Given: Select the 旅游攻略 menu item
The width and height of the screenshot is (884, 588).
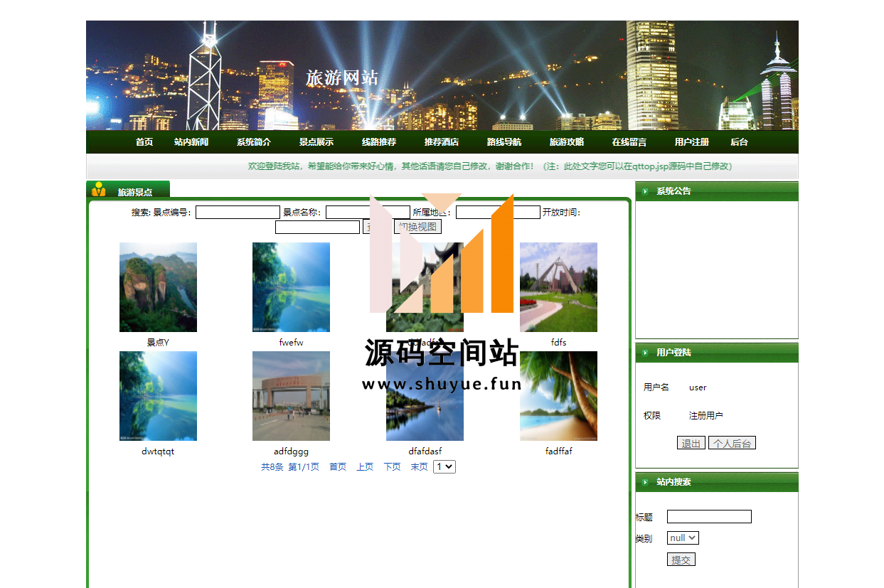Looking at the screenshot, I should [567, 142].
